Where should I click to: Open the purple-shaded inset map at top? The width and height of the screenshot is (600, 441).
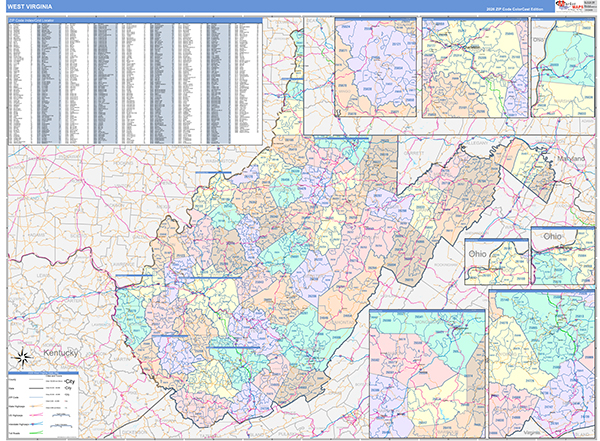click(x=375, y=67)
